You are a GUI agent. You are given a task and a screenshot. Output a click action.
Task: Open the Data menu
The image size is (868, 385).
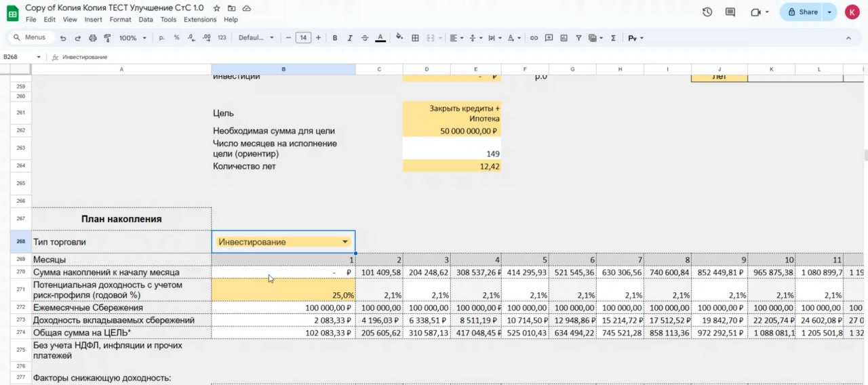click(x=146, y=20)
